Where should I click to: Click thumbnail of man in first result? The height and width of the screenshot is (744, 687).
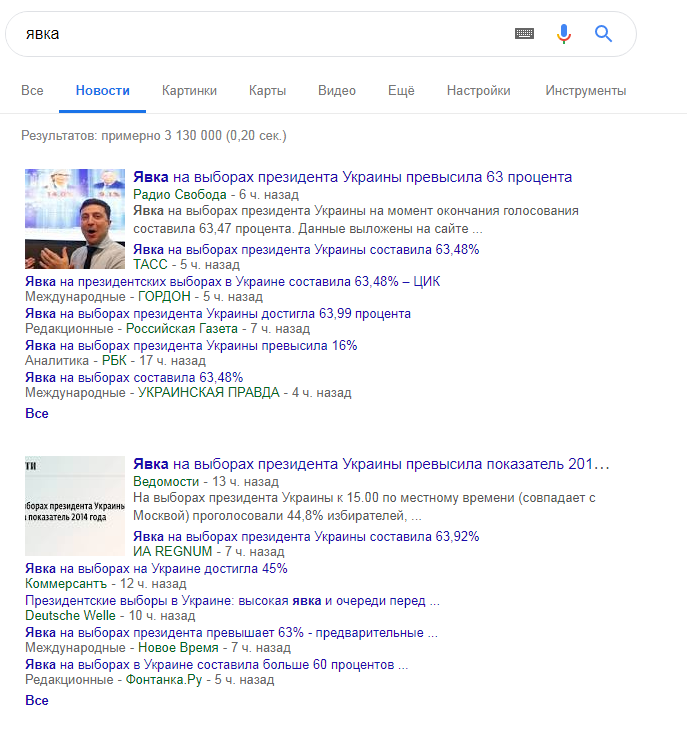pyautogui.click(x=75, y=219)
